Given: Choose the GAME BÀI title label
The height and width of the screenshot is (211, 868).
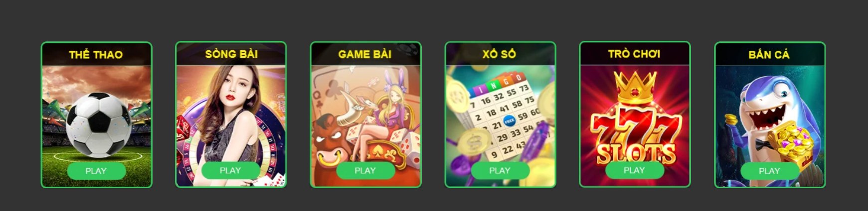Looking at the screenshot, I should click(x=365, y=54).
